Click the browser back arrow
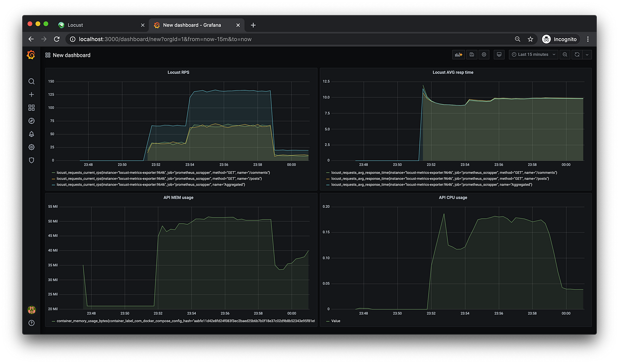This screenshot has height=364, width=619. coord(31,39)
